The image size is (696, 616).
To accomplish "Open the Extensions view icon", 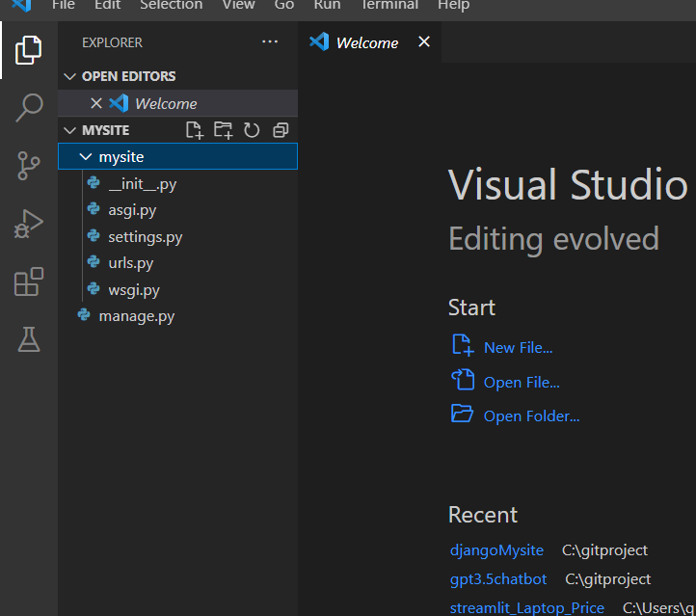I will pos(29,281).
